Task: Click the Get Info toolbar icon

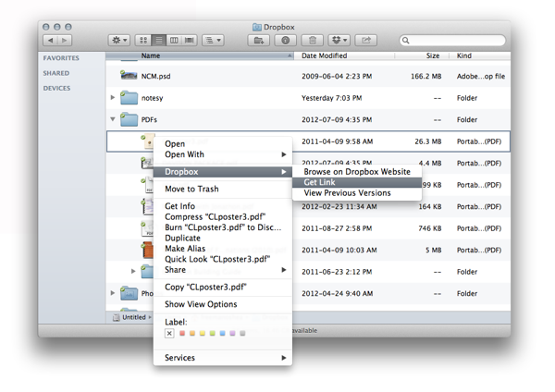Action: 285,41
